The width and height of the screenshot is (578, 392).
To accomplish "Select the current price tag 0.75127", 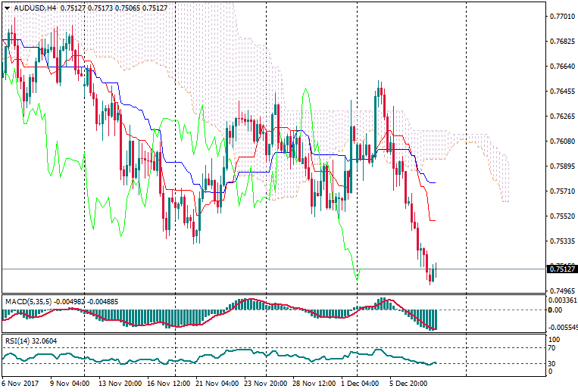I will click(x=561, y=269).
